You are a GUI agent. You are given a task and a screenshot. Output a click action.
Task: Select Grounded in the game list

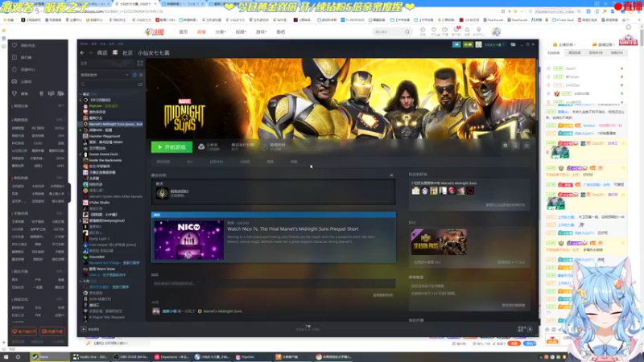(x=97, y=257)
